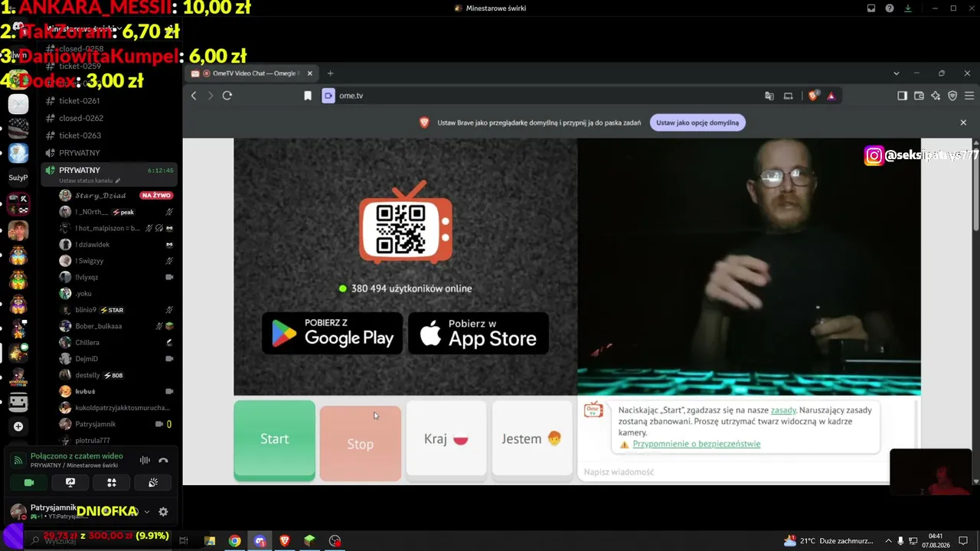Open Discord user settings gear
Image resolution: width=980 pixels, height=551 pixels.
(x=163, y=512)
